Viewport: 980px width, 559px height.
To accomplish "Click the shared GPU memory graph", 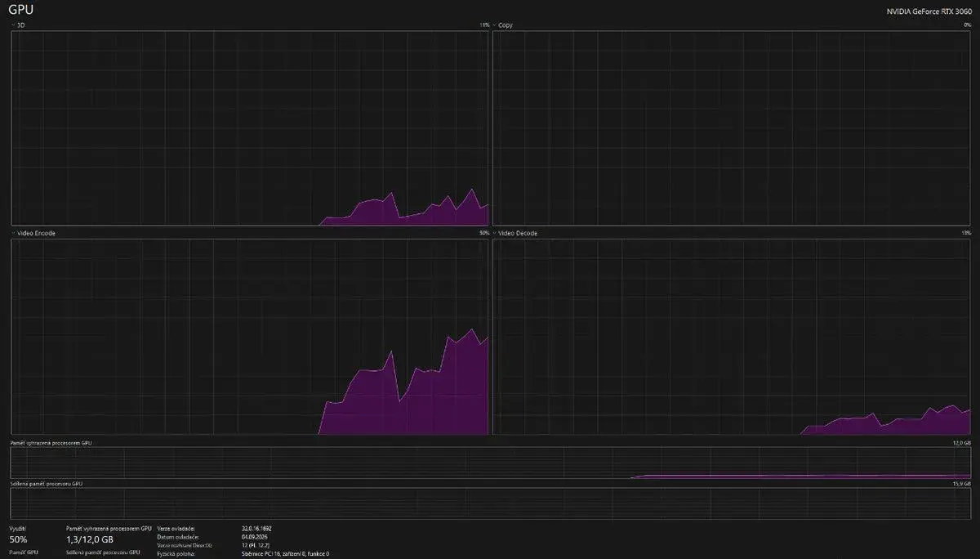I will pyautogui.click(x=491, y=503).
